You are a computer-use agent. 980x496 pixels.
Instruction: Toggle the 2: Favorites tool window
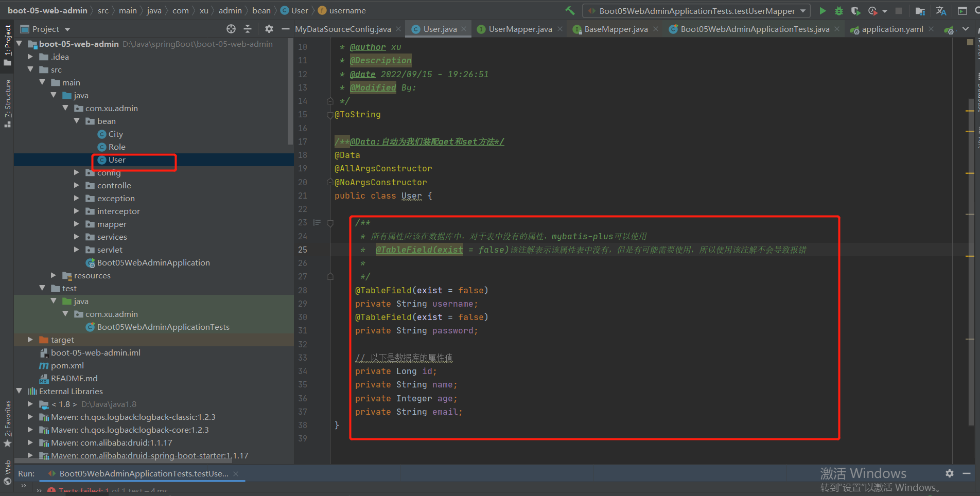(7, 424)
